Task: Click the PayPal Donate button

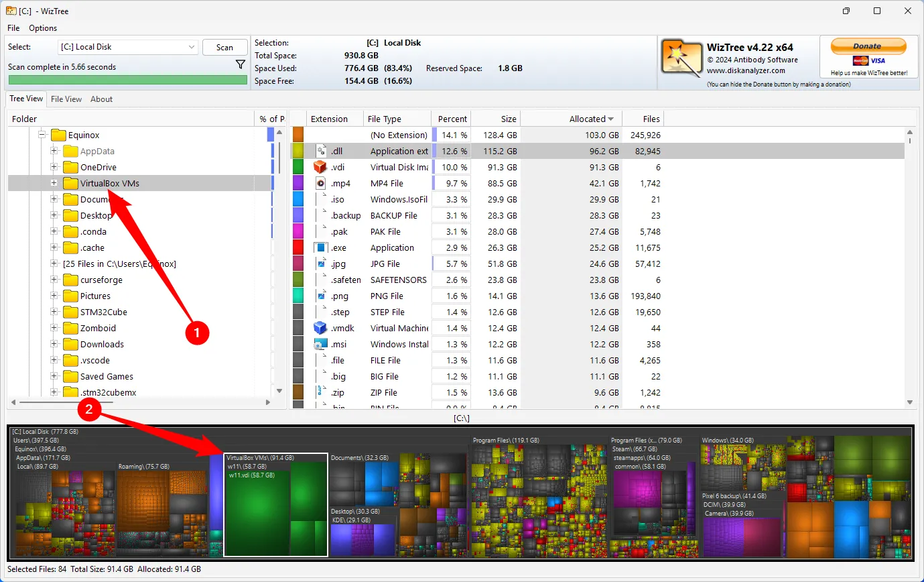Action: coord(867,46)
